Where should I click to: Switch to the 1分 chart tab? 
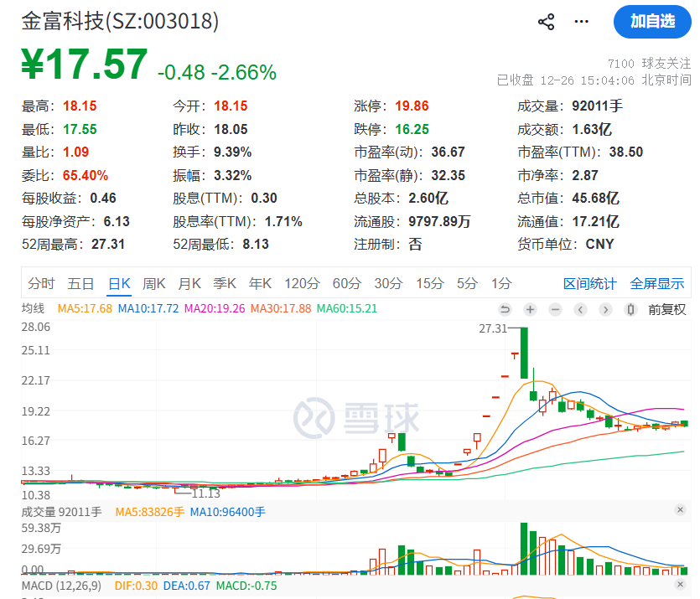(501, 283)
